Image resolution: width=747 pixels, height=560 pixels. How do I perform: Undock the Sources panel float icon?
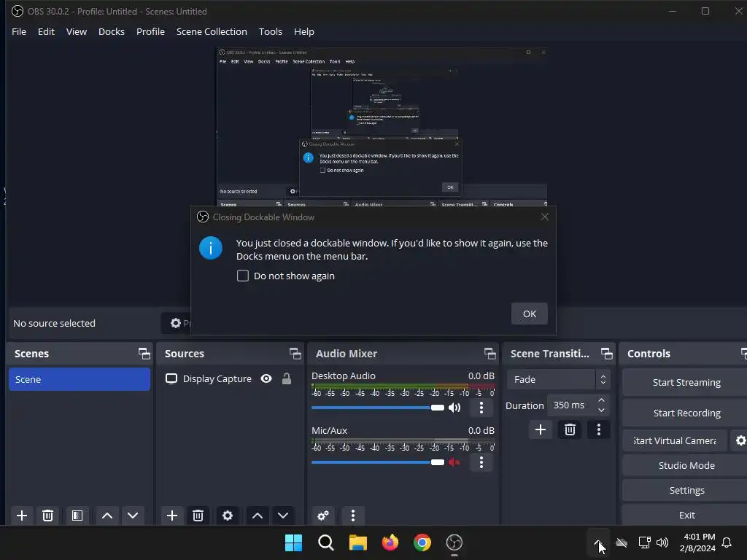(295, 354)
